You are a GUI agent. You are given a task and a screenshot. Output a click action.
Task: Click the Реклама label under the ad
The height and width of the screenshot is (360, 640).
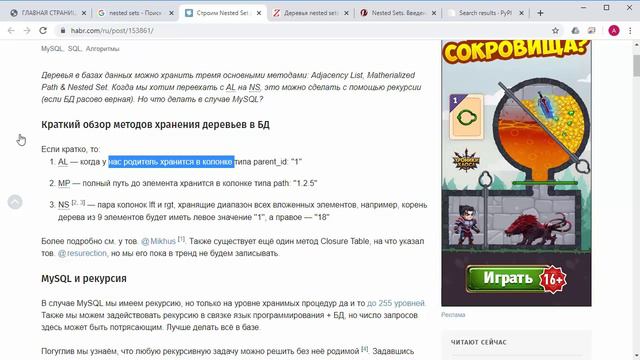[x=453, y=315]
